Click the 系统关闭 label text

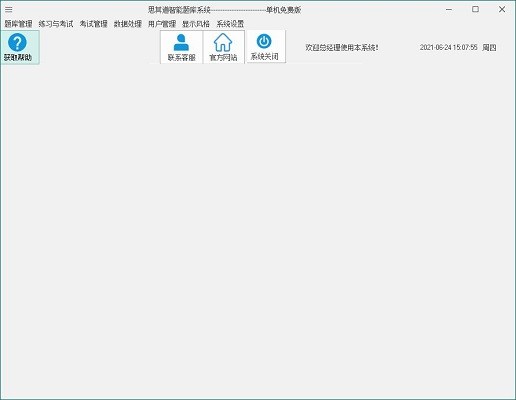point(264,57)
